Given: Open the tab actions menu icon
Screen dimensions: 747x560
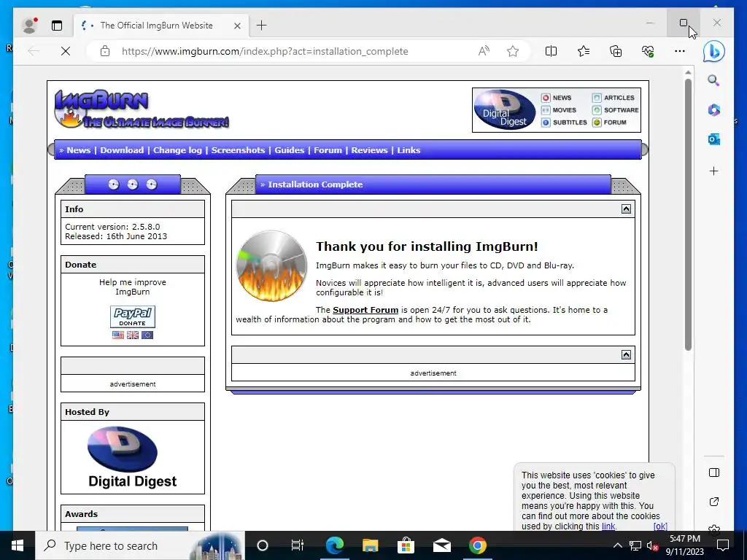Looking at the screenshot, I should click(57, 26).
